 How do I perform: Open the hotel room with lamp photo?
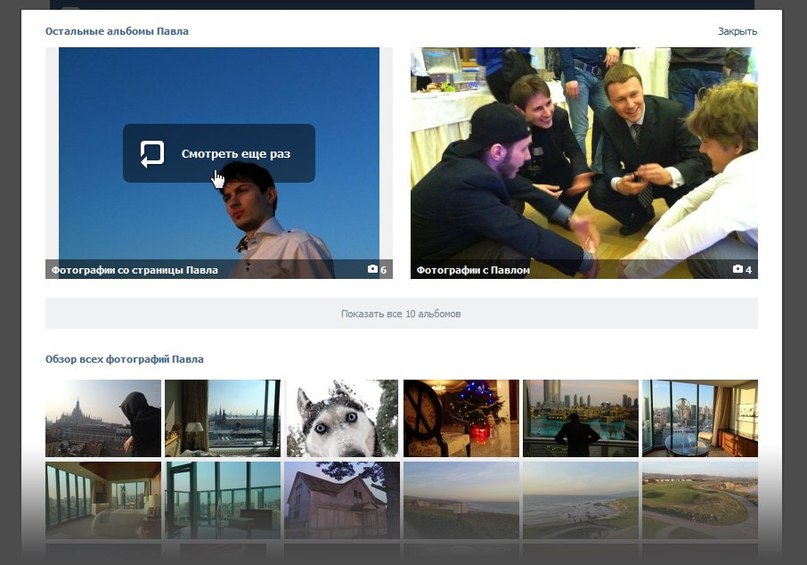tap(222, 418)
